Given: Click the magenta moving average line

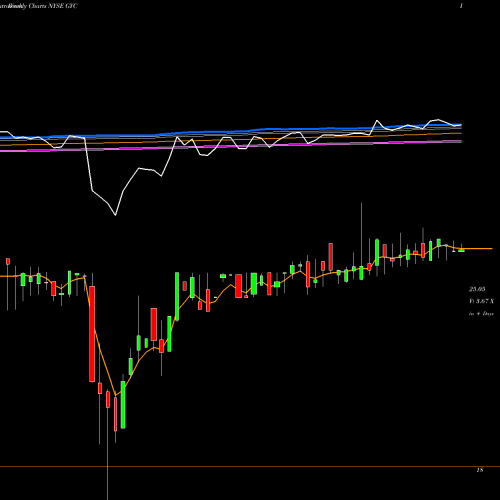Looking at the screenshot, I should (x=231, y=146).
